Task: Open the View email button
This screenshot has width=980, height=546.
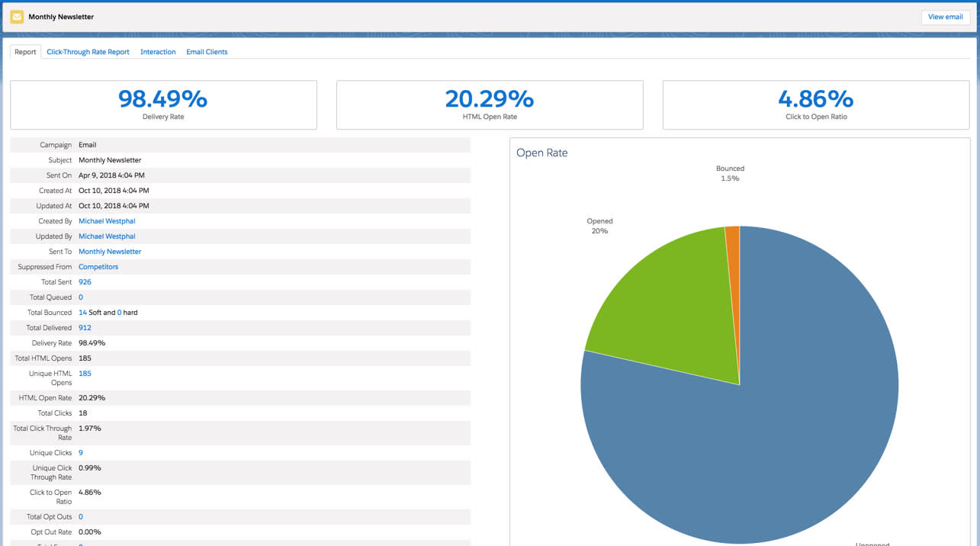Action: click(945, 17)
